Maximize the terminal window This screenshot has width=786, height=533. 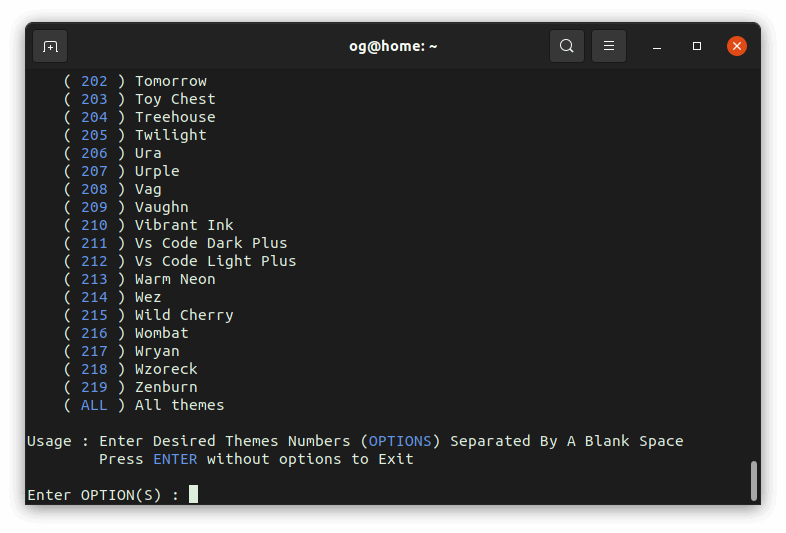click(x=697, y=46)
